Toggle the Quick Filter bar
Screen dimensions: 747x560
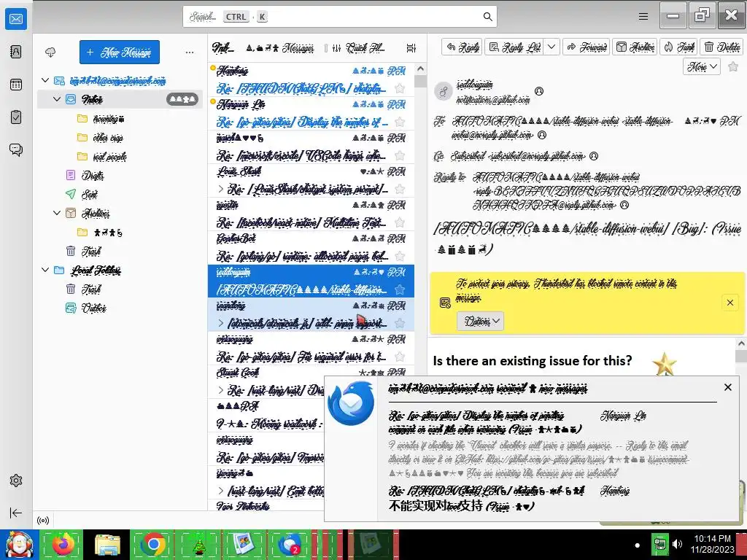tap(358, 47)
